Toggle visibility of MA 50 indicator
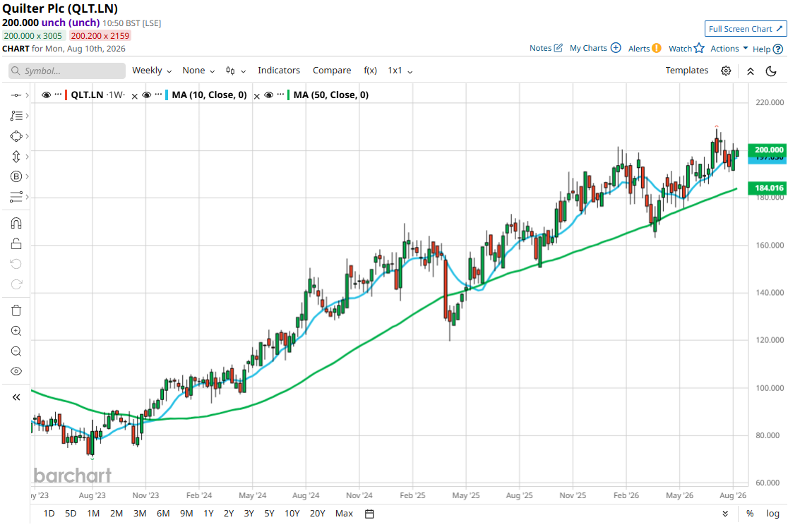 click(x=268, y=95)
